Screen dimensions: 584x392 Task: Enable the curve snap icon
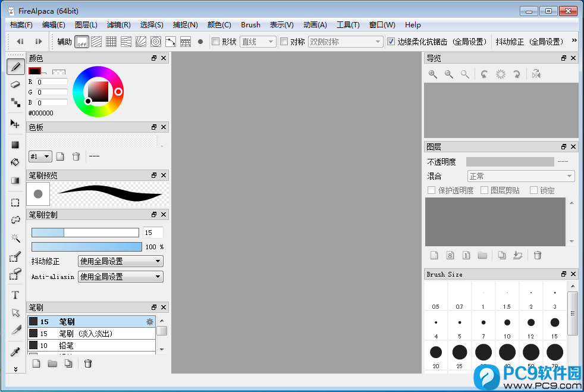click(171, 42)
